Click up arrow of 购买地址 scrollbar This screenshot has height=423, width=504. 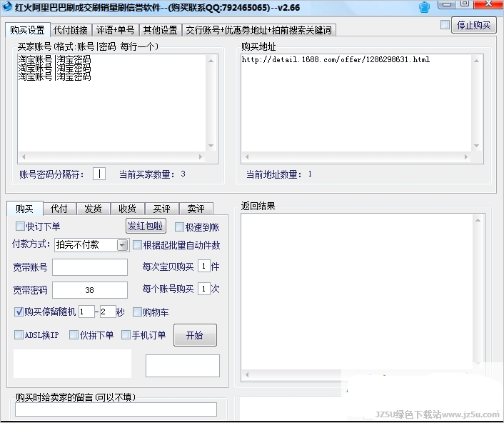(x=476, y=61)
